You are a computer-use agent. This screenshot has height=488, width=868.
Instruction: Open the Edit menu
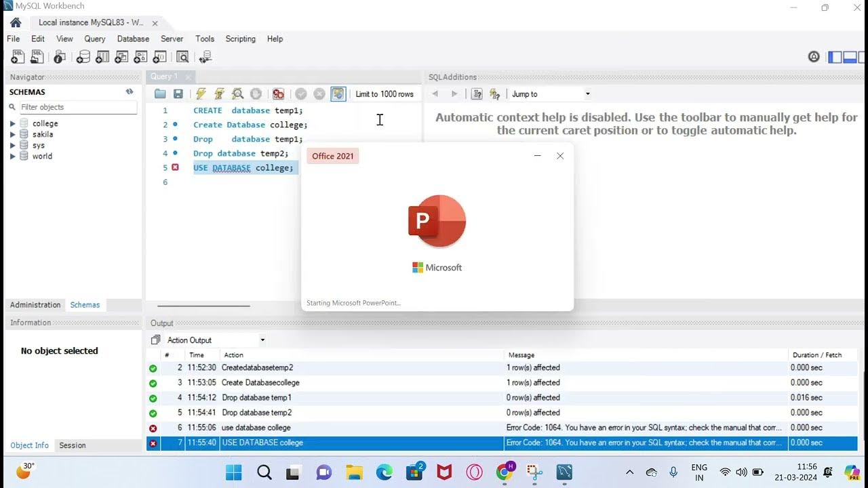pos(38,39)
